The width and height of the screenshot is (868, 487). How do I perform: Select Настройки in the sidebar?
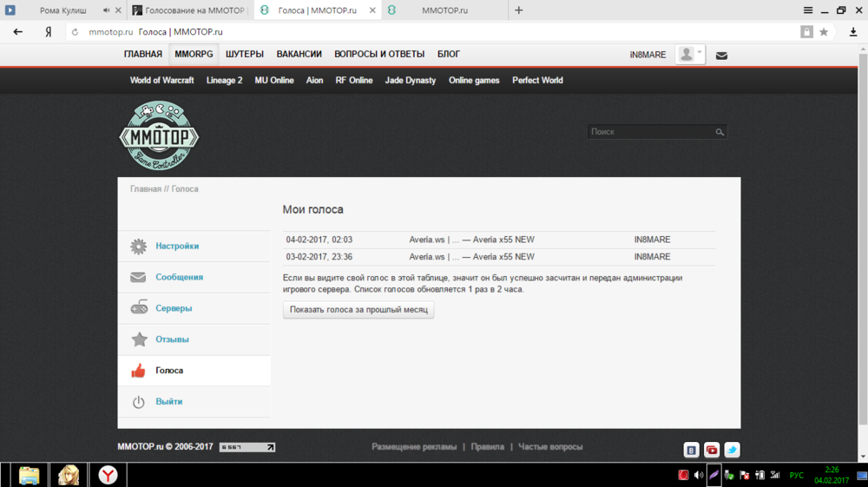point(177,247)
